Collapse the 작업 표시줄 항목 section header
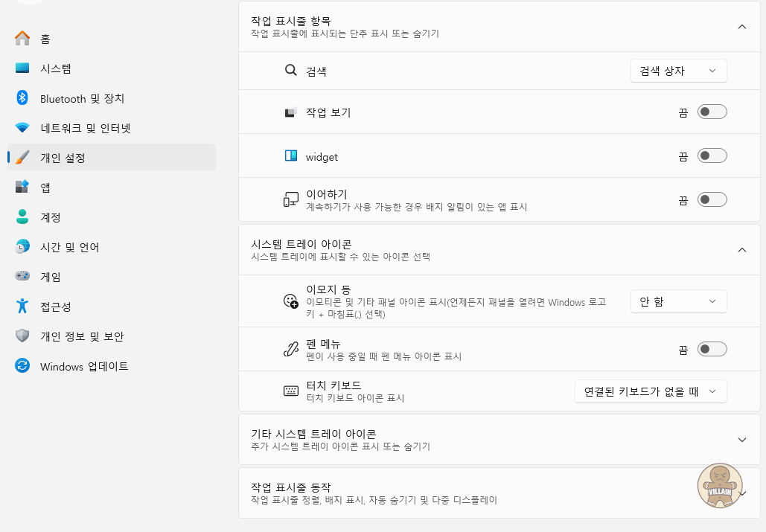The image size is (766, 532). click(x=500, y=26)
